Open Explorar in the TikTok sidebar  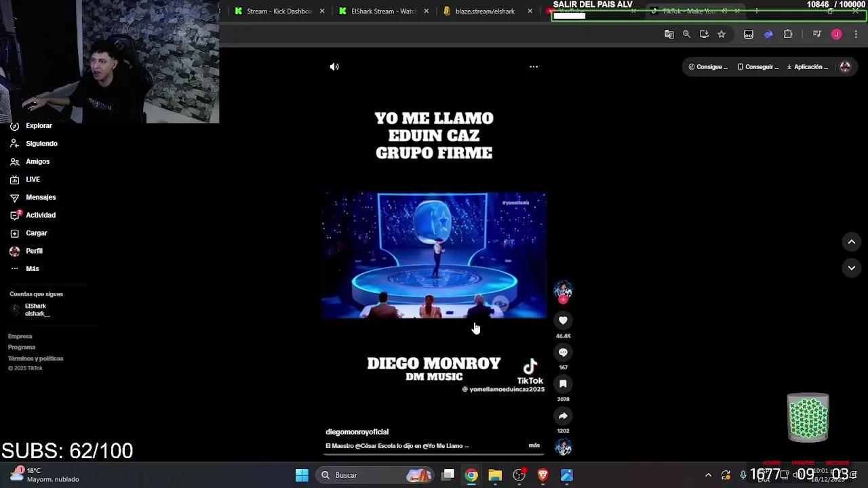coord(31,125)
